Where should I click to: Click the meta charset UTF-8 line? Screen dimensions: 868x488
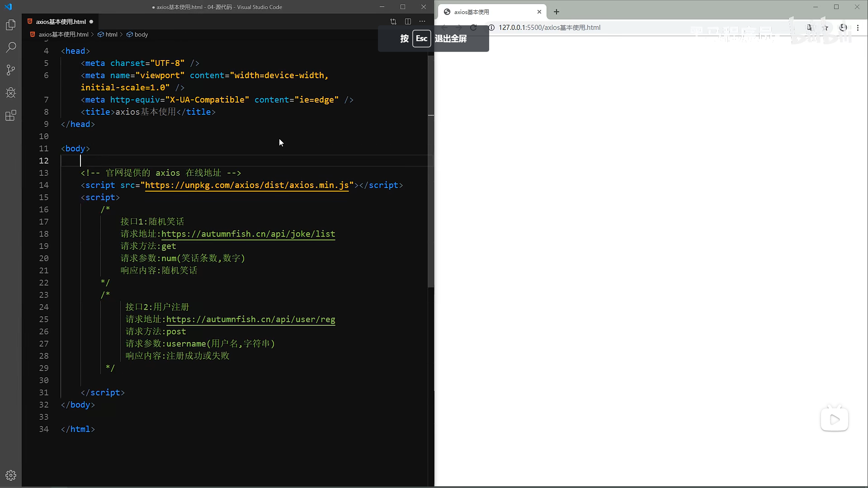[140, 63]
